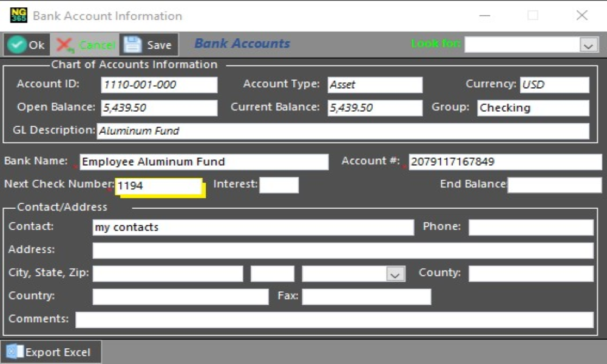Click the red X Cancel icon
This screenshot has width=607, height=364.
pyautogui.click(x=65, y=45)
